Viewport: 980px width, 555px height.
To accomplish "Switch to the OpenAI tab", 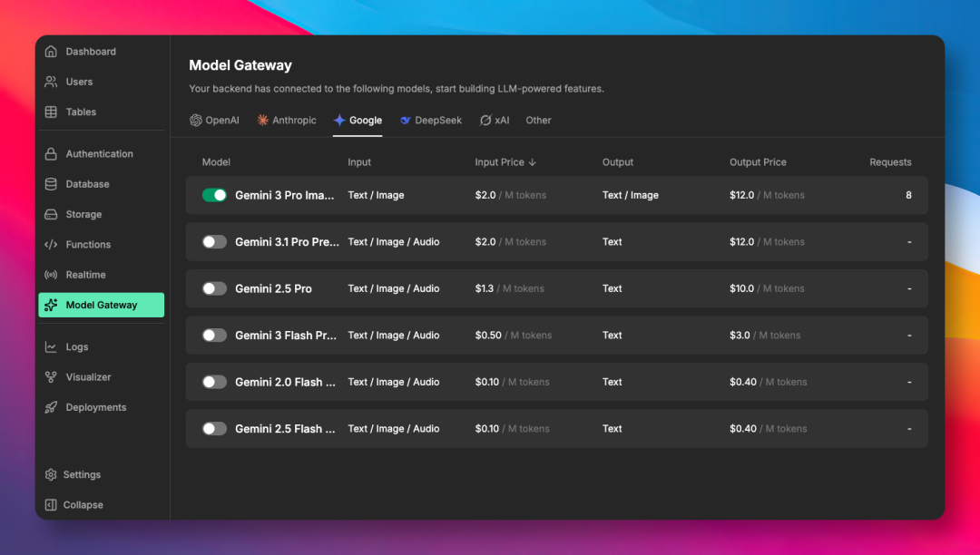I will pyautogui.click(x=214, y=121).
